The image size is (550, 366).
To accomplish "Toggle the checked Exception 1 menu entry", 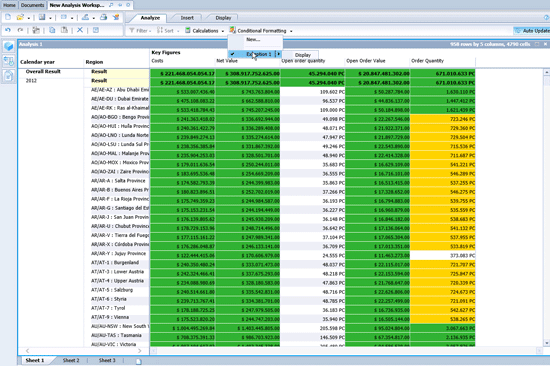I will 255,54.
